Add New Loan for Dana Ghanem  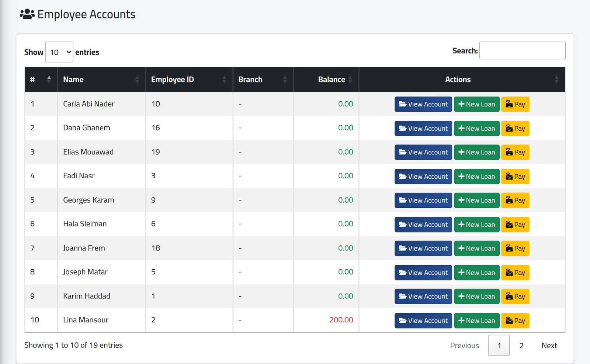(477, 129)
